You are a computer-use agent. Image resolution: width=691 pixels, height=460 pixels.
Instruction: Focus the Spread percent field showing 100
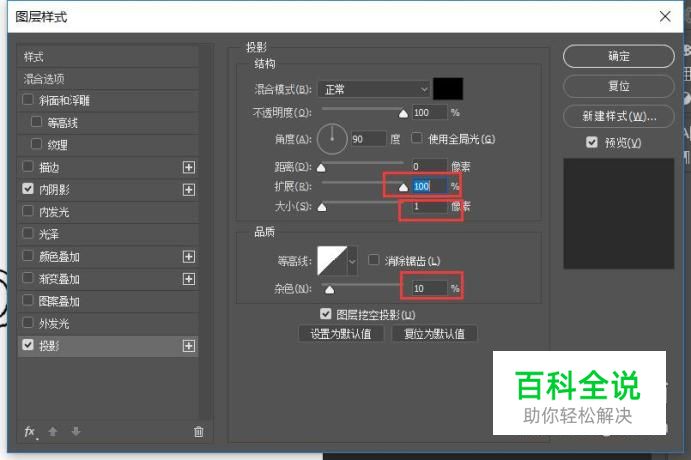[x=429, y=186]
